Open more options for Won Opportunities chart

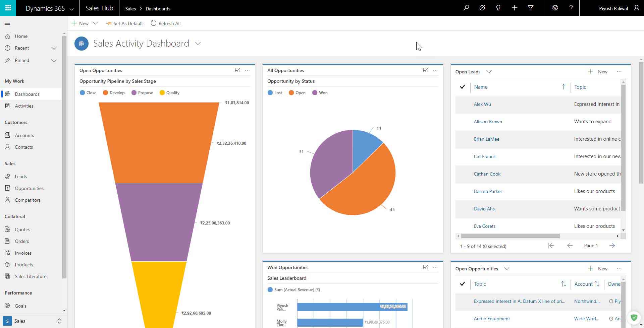click(x=435, y=267)
